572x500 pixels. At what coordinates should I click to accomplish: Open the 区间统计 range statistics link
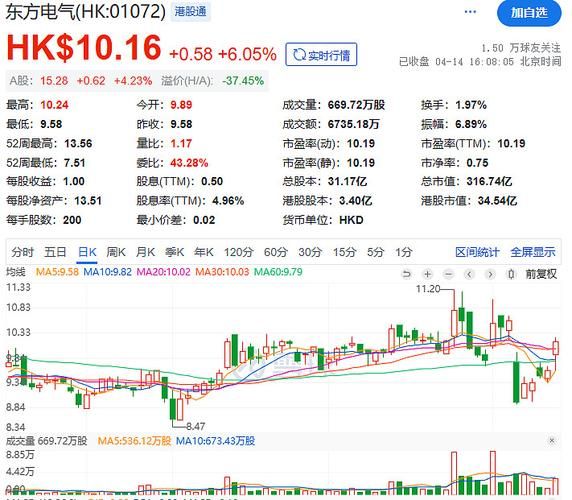pos(477,252)
